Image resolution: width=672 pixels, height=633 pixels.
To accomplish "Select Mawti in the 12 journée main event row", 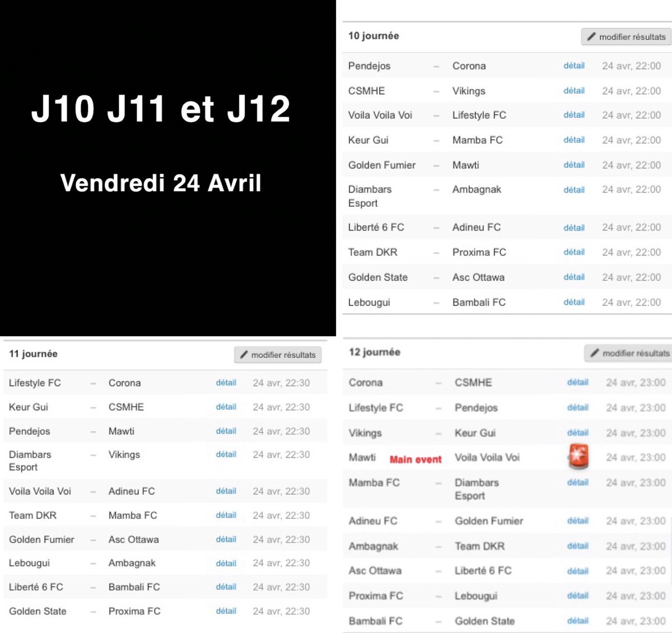I will [362, 458].
